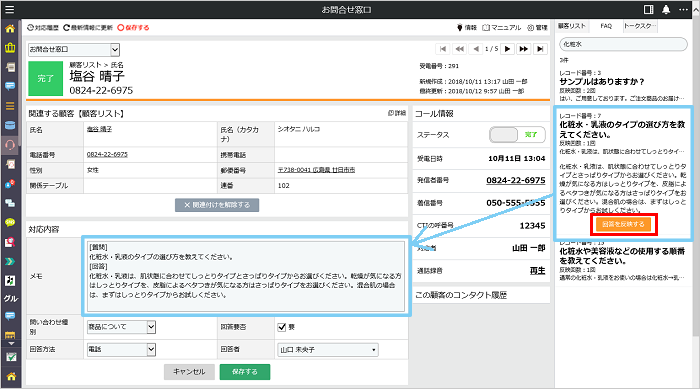This screenshot has height=389, width=700.
Task: Click orange 回答を反映する button
Action: coord(623,224)
